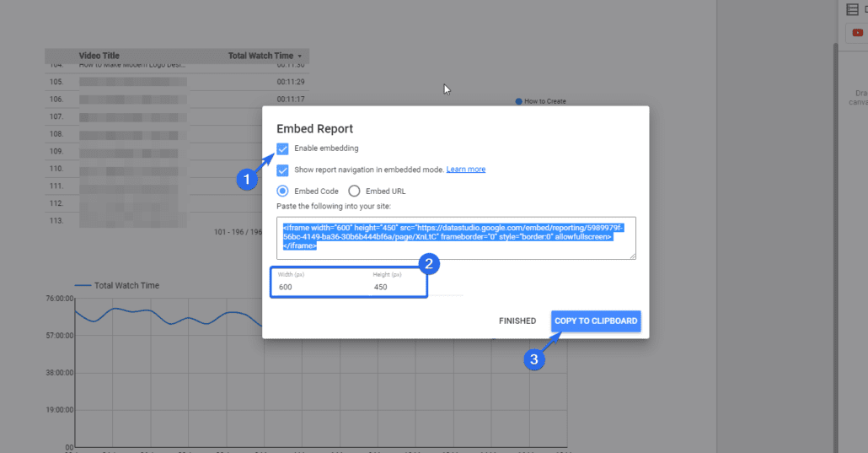This screenshot has height=453, width=868.
Task: Click row number 107 in table
Action: tap(56, 116)
